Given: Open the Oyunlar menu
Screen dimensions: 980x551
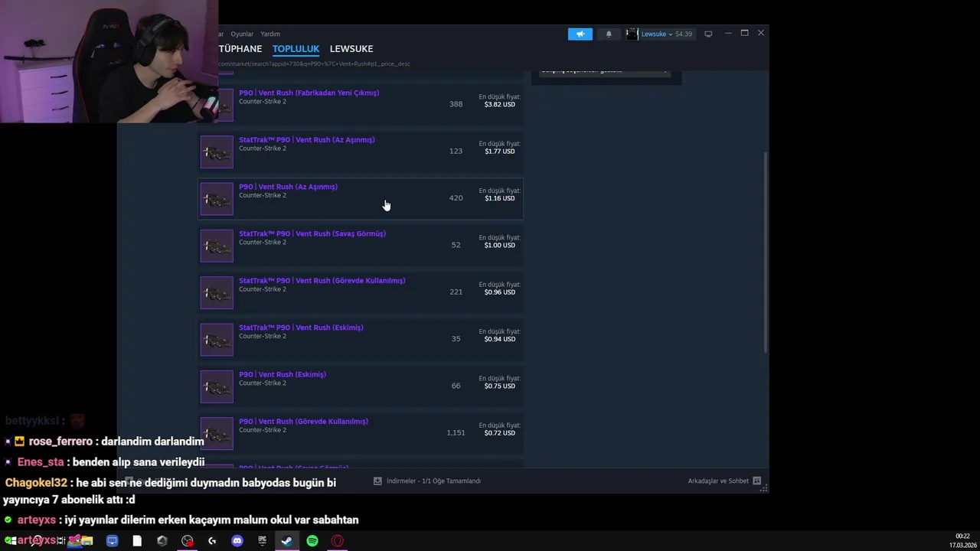Looking at the screenshot, I should (242, 34).
